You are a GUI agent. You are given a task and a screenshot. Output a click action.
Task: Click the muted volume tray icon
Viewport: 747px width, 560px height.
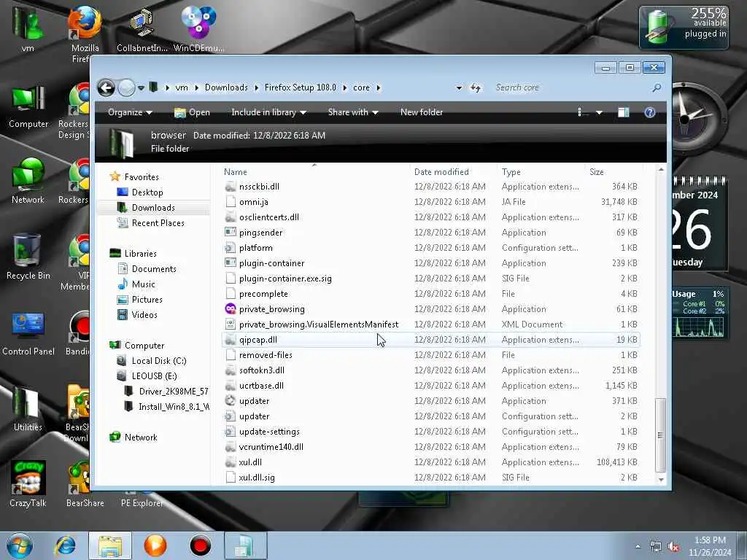point(673,547)
